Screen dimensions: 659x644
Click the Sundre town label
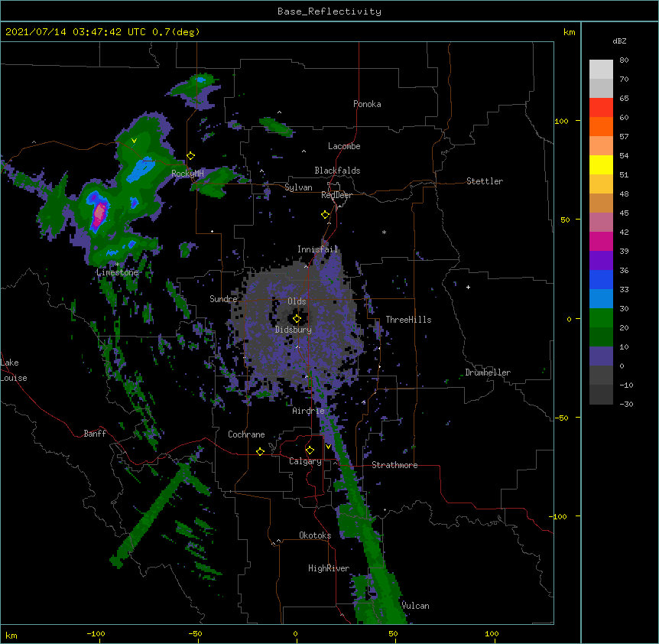[x=223, y=299]
